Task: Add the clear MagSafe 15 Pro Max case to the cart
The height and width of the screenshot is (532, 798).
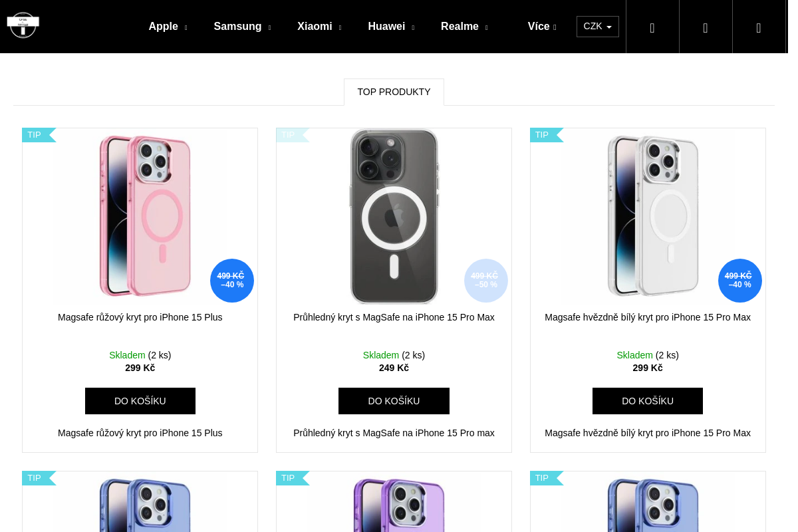Action: pos(394,401)
